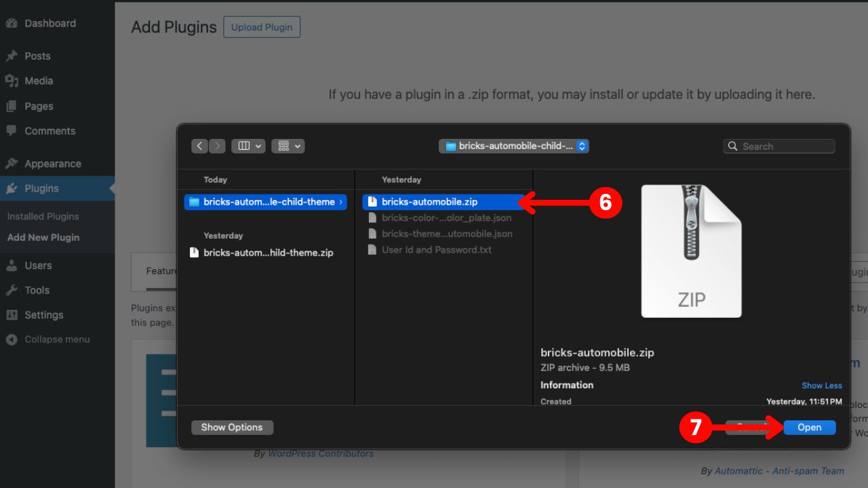This screenshot has height=488, width=868.
Task: Click the Tools wrench icon
Action: pyautogui.click(x=12, y=290)
